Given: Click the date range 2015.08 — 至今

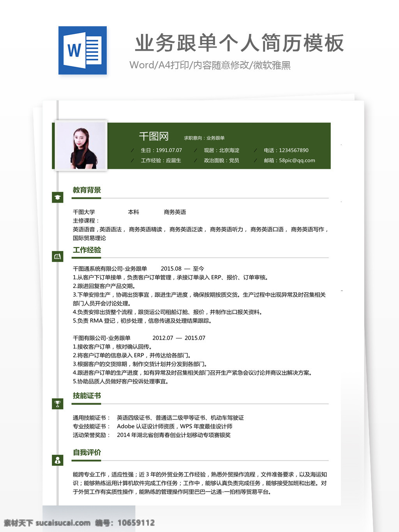Looking at the screenshot, I should click(182, 269).
